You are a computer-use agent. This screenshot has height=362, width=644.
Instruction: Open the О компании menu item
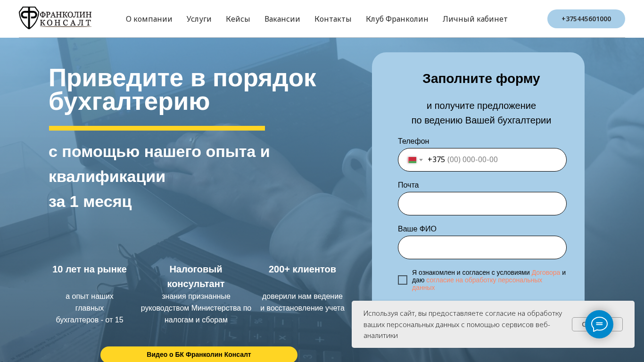click(x=149, y=19)
